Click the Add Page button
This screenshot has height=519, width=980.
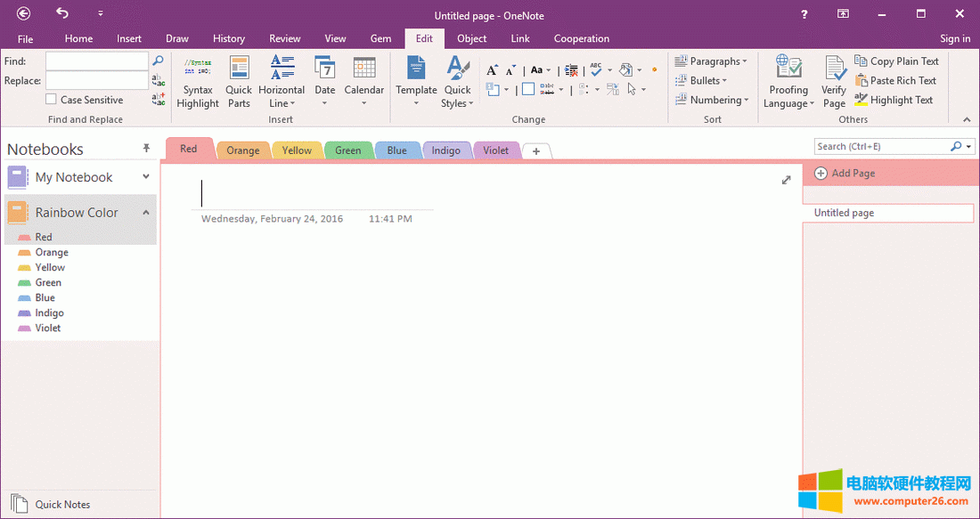845,173
